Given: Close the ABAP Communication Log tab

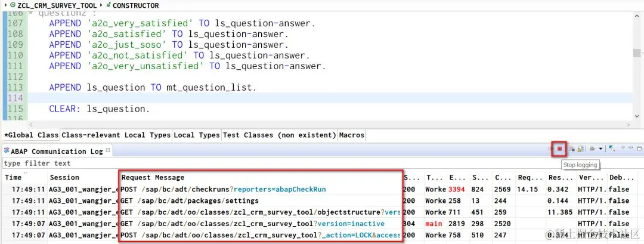Looking at the screenshot, I should 109,151.
